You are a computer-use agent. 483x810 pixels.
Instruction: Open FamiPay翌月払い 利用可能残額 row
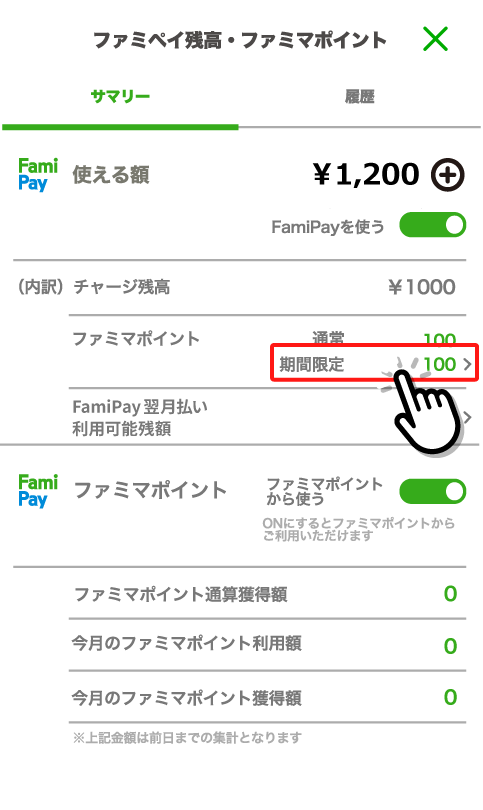tap(268, 417)
